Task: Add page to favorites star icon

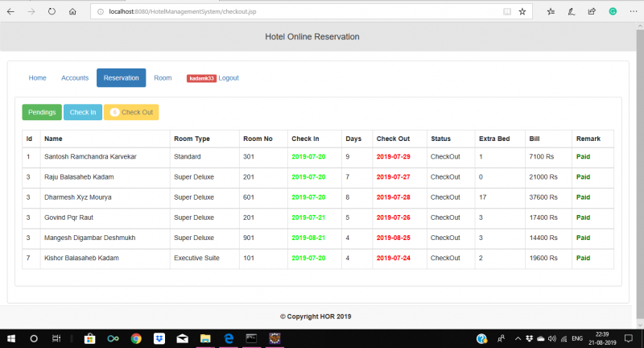Action: tap(522, 12)
